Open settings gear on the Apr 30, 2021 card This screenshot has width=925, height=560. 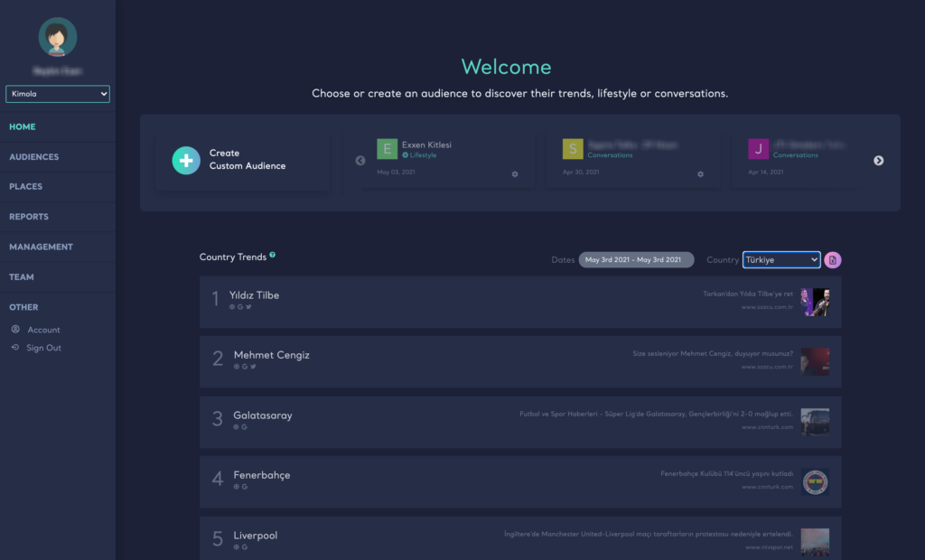pos(700,174)
